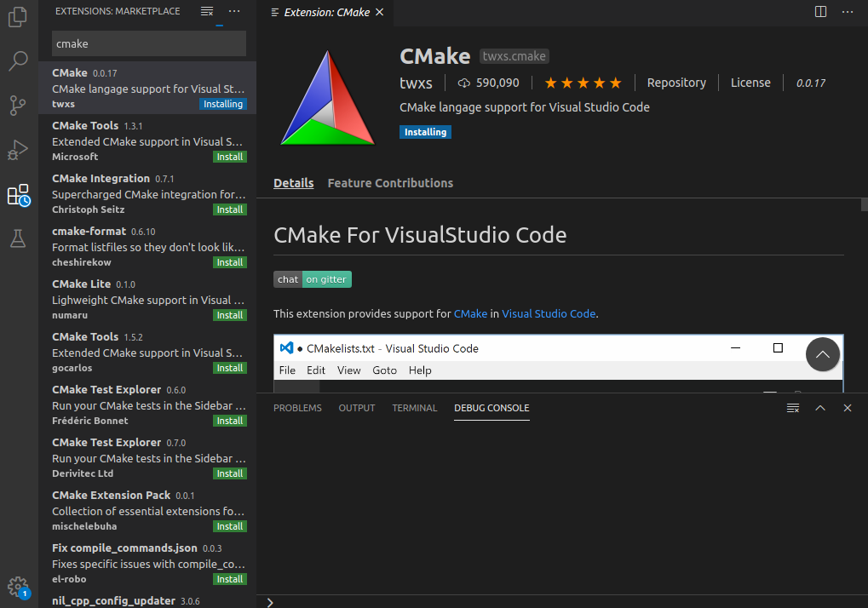
Task: Close the bottom panel
Action: pyautogui.click(x=848, y=408)
